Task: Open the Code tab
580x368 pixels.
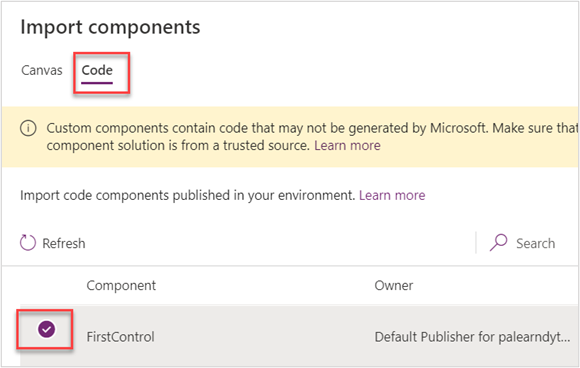Action: (97, 70)
